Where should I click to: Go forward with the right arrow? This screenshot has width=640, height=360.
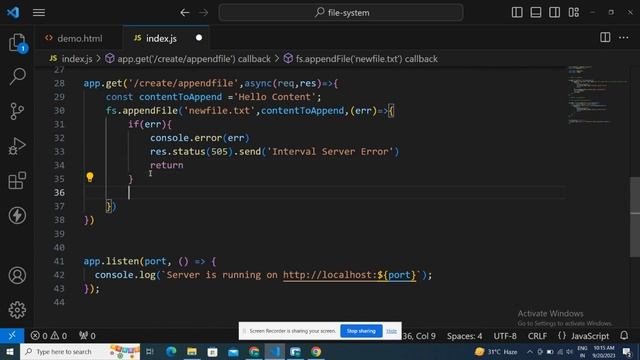point(203,13)
